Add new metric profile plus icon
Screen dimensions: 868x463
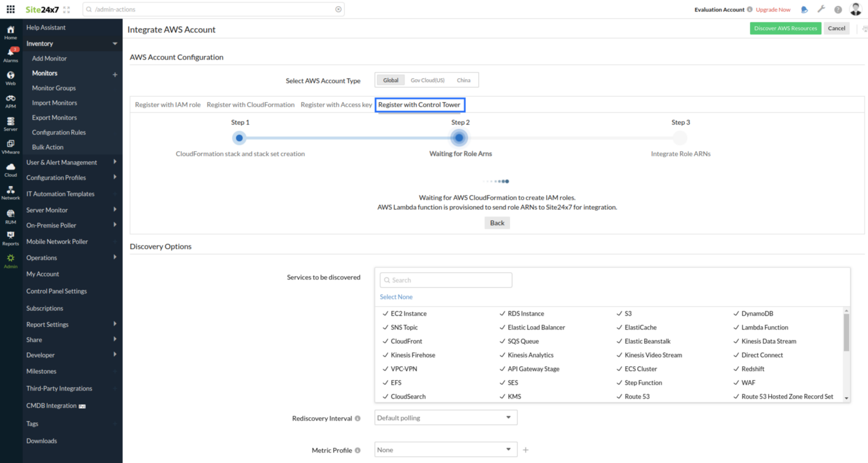click(x=525, y=450)
